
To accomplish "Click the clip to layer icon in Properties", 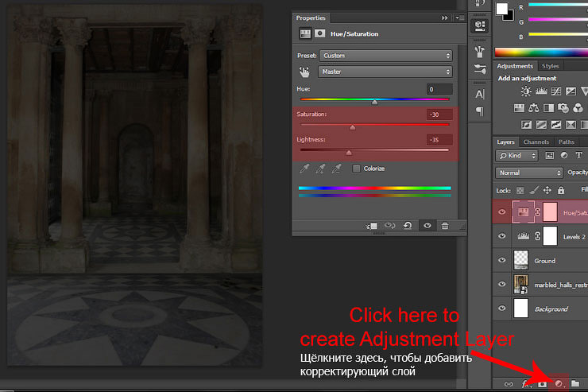I will [x=372, y=226].
